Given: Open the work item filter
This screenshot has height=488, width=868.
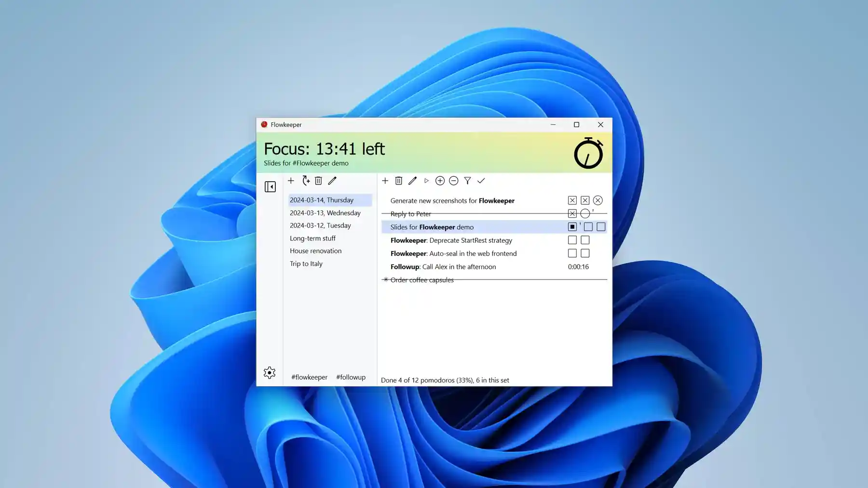Looking at the screenshot, I should [467, 181].
